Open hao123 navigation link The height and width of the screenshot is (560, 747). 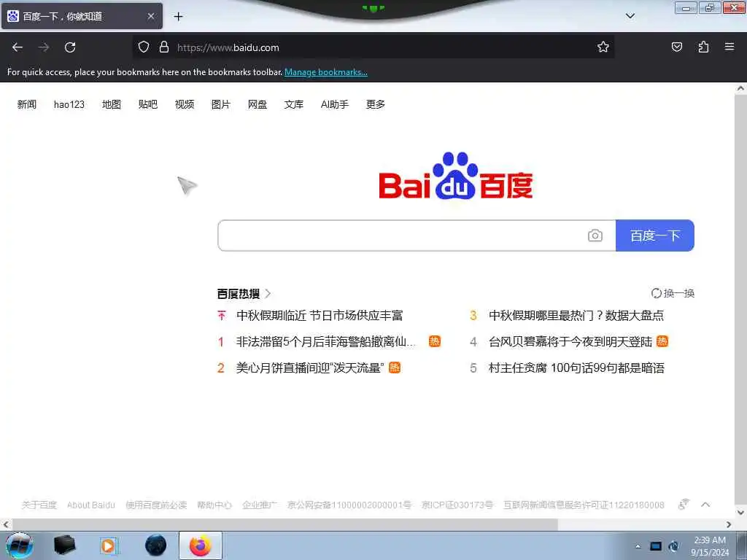(69, 104)
